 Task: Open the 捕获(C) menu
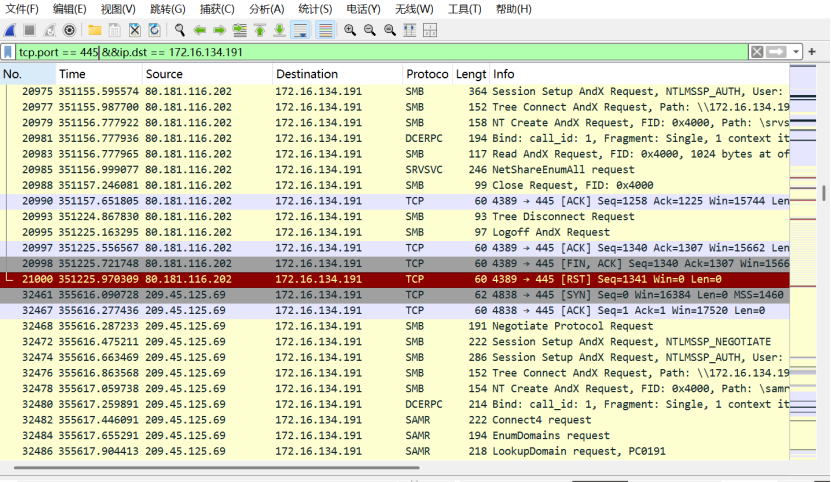coord(217,9)
